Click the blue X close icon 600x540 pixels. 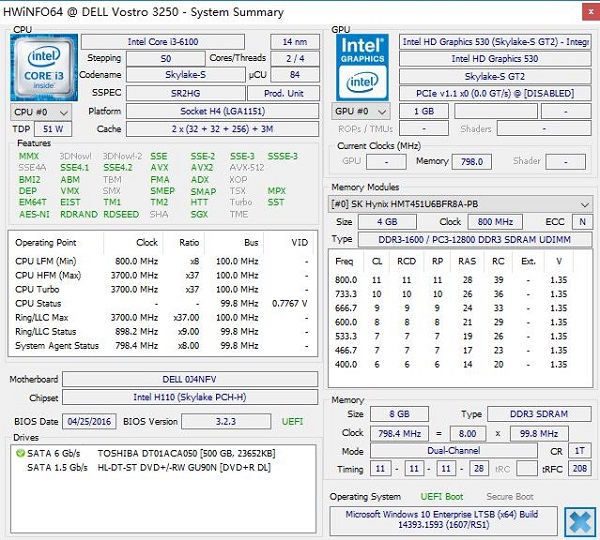(578, 520)
